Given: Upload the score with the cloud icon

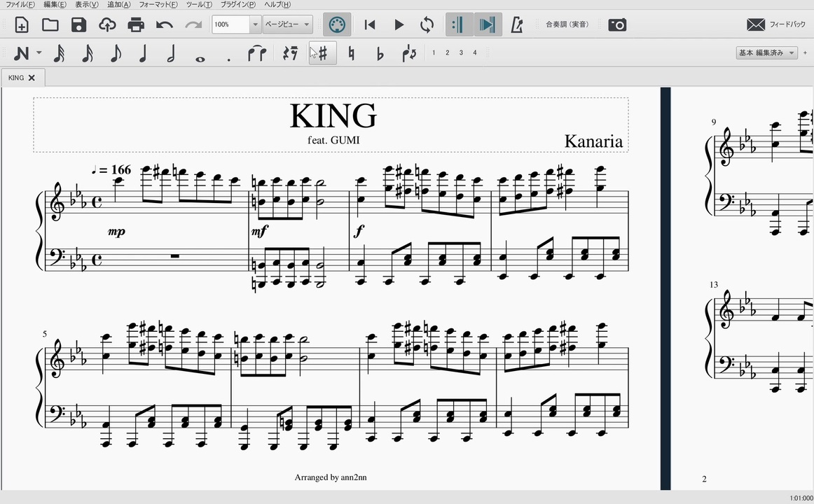Looking at the screenshot, I should point(107,25).
